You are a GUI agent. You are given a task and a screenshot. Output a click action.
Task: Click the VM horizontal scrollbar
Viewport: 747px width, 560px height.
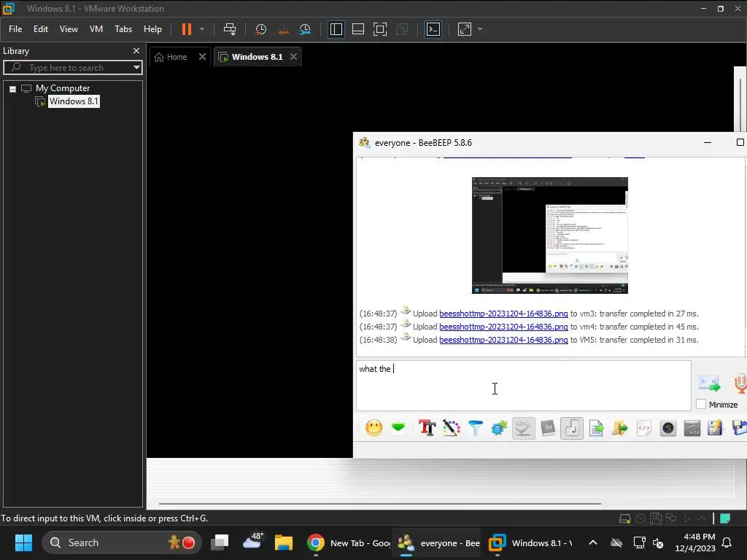[379, 503]
